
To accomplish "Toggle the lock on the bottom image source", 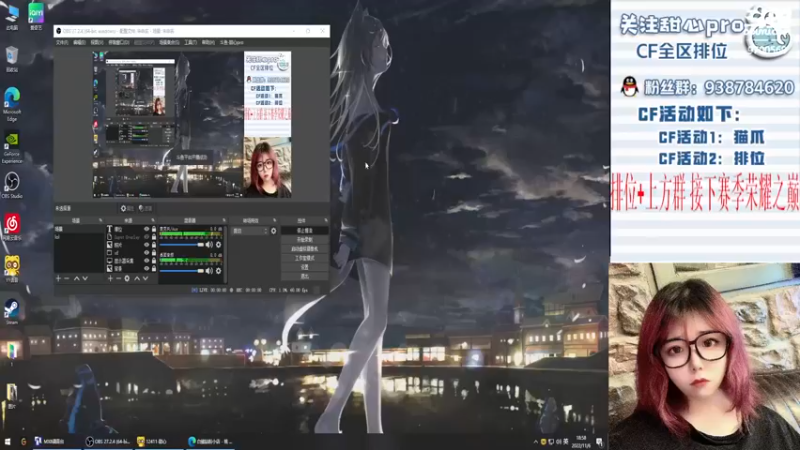I will tap(154, 268).
